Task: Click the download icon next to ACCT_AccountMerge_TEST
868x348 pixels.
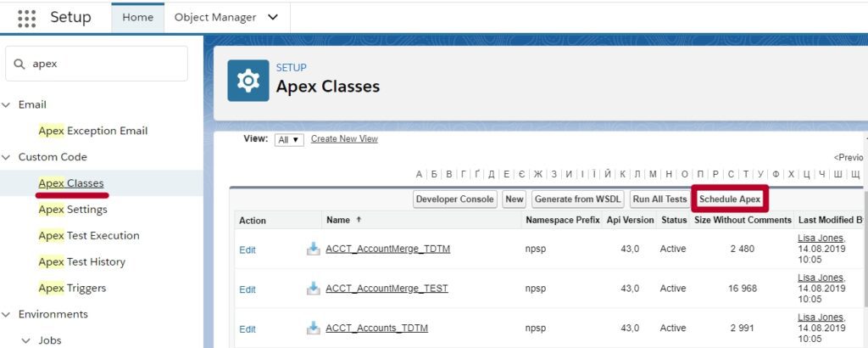Action: (314, 288)
